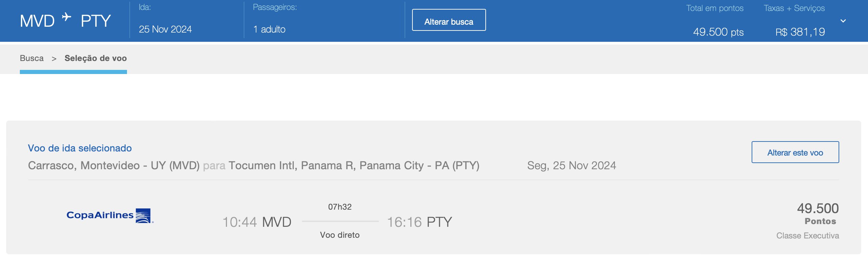The height and width of the screenshot is (259, 868).
Task: Click the R$ 381,19 taxes amount
Action: pos(800,32)
